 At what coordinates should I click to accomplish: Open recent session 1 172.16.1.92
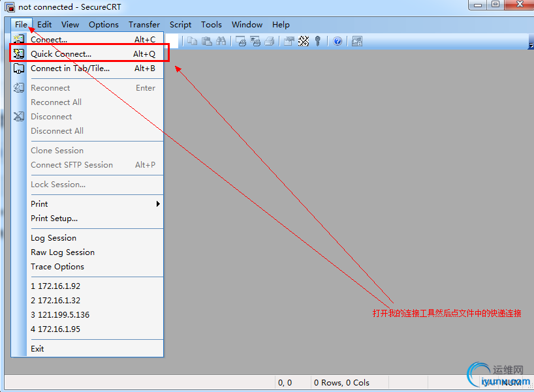tap(87, 286)
